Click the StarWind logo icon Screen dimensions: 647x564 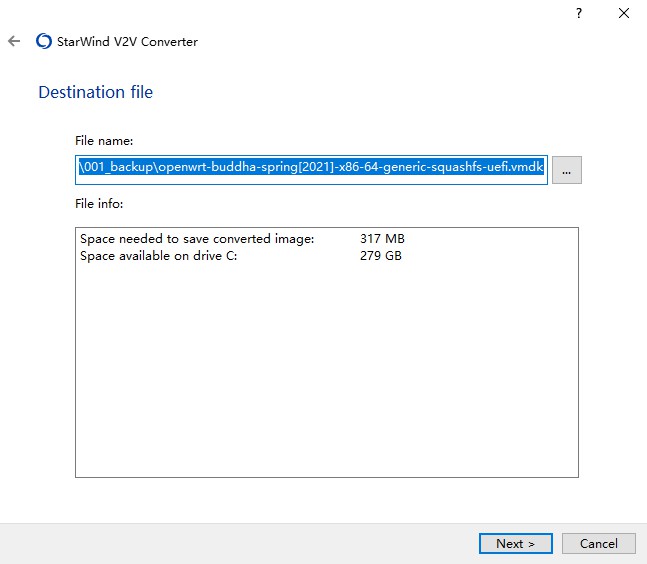click(44, 42)
